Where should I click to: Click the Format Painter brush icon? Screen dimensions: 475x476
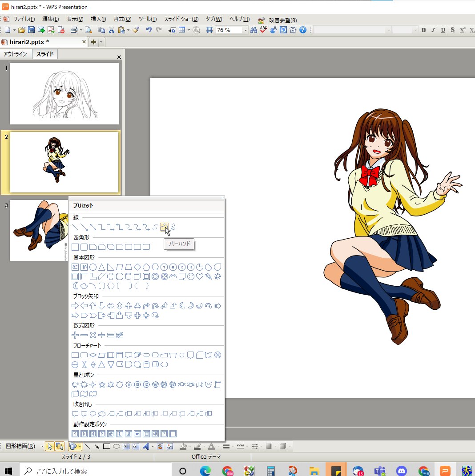(x=136, y=30)
